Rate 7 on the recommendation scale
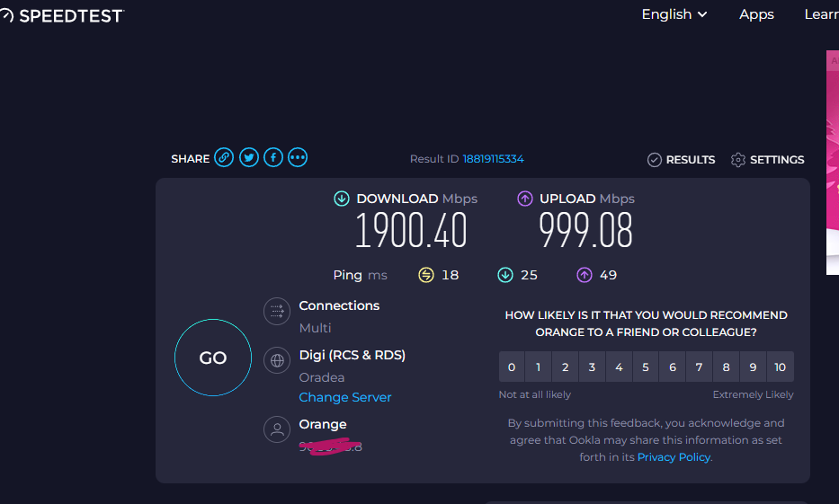The height and width of the screenshot is (504, 839). tap(700, 367)
